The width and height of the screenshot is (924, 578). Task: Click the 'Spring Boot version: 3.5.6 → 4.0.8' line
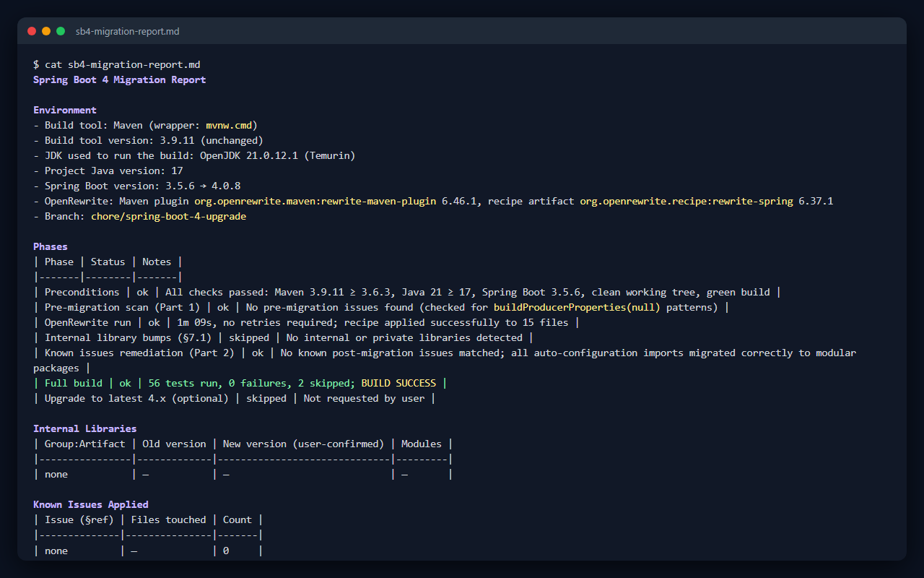tap(137, 186)
